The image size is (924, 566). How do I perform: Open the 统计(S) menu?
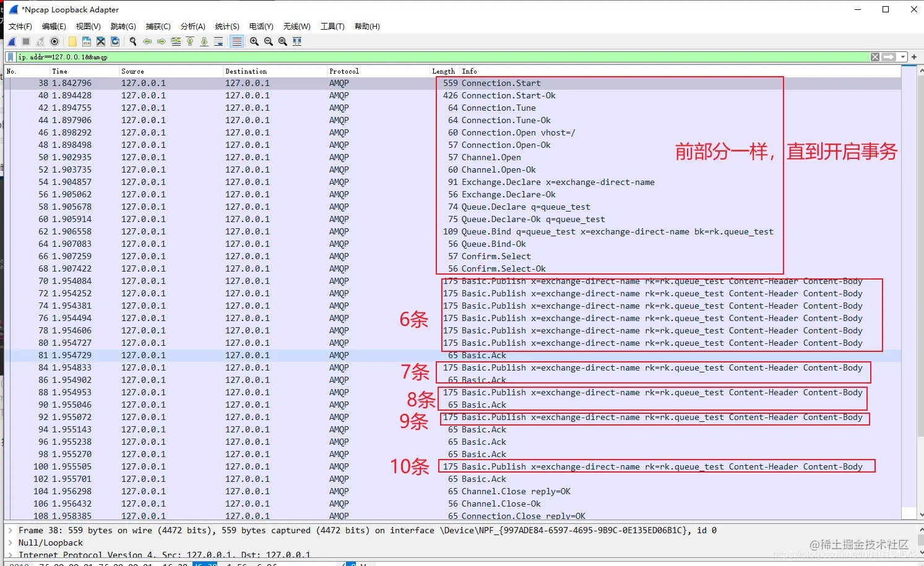click(x=227, y=27)
